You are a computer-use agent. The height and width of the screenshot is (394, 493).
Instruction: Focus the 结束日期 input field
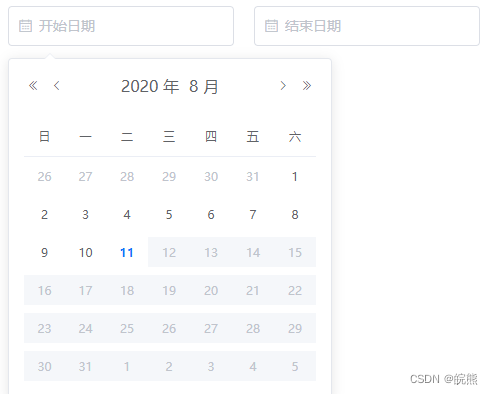coord(367,26)
